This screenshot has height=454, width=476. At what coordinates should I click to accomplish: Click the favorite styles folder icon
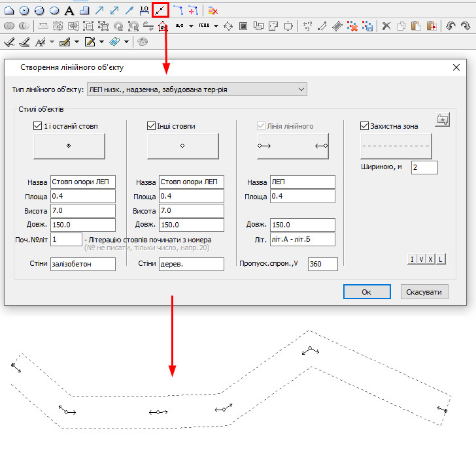click(442, 120)
